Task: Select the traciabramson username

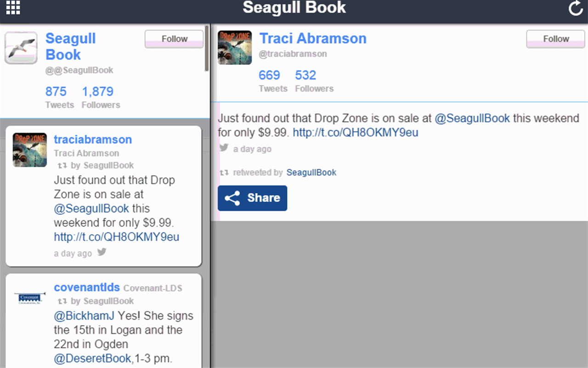Action: point(93,139)
